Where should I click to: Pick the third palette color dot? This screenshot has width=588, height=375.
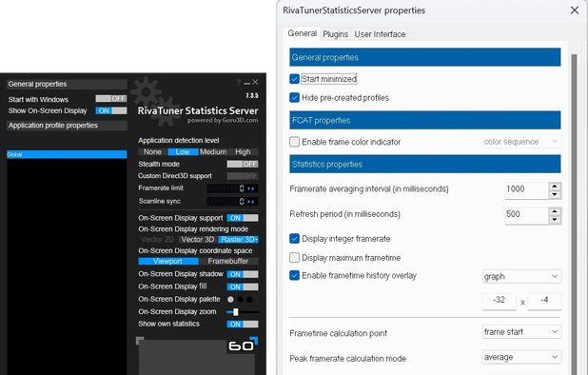(249, 299)
